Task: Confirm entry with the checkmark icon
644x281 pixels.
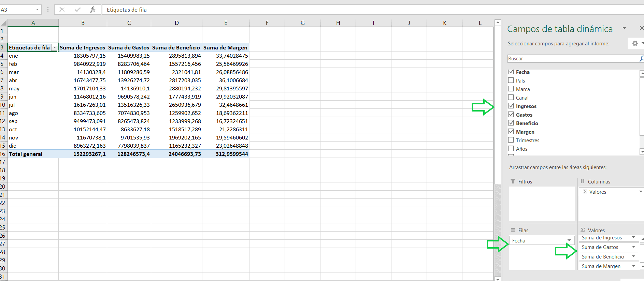Action: point(77,10)
